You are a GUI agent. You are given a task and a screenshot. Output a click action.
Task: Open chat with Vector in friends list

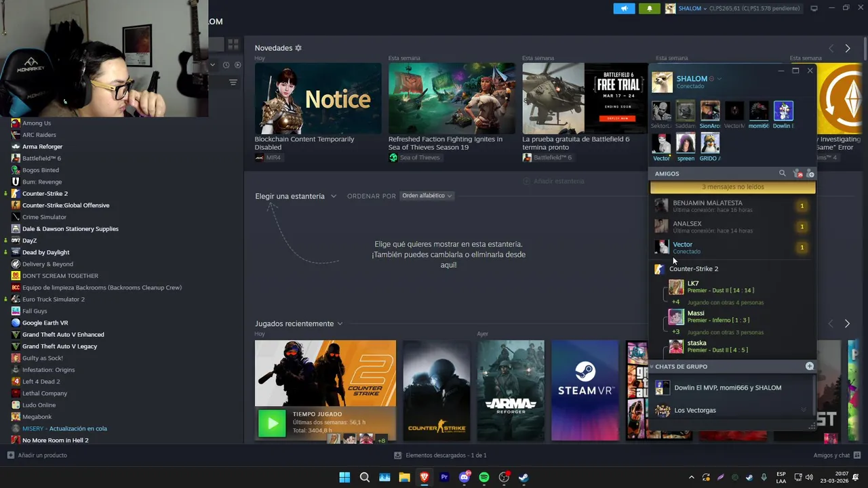pos(732,247)
